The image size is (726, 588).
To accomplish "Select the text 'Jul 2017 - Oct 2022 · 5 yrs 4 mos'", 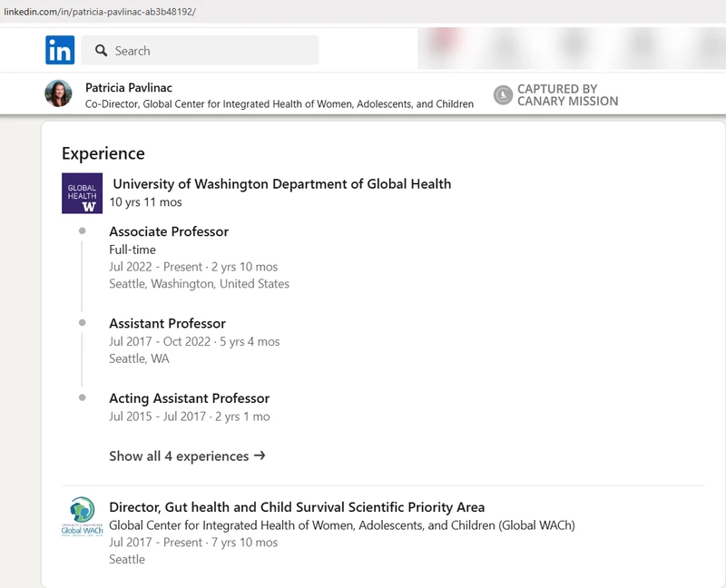I will point(194,341).
